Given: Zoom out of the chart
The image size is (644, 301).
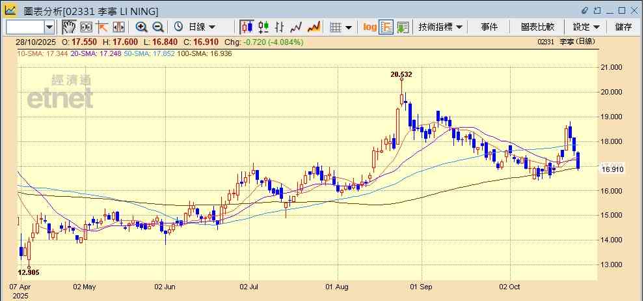Looking at the screenshot, I should pyautogui.click(x=158, y=27).
